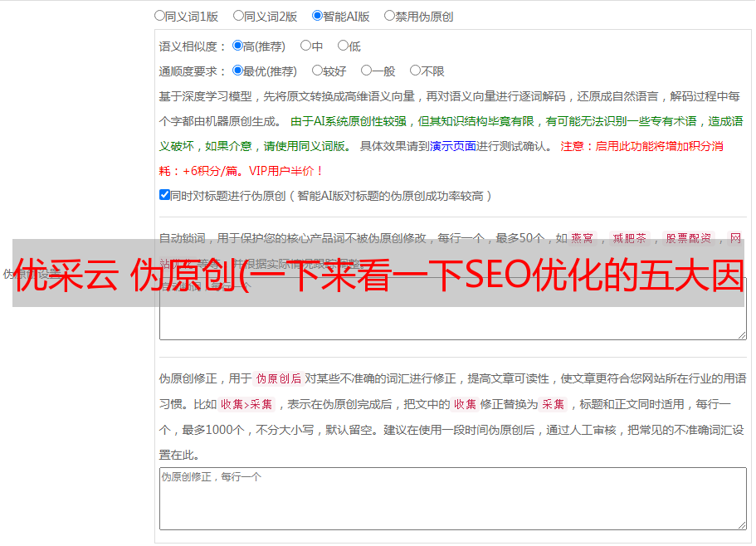Toggle 同时对标题进行伪原创 checkbox
The width and height of the screenshot is (756, 546).
(x=164, y=195)
